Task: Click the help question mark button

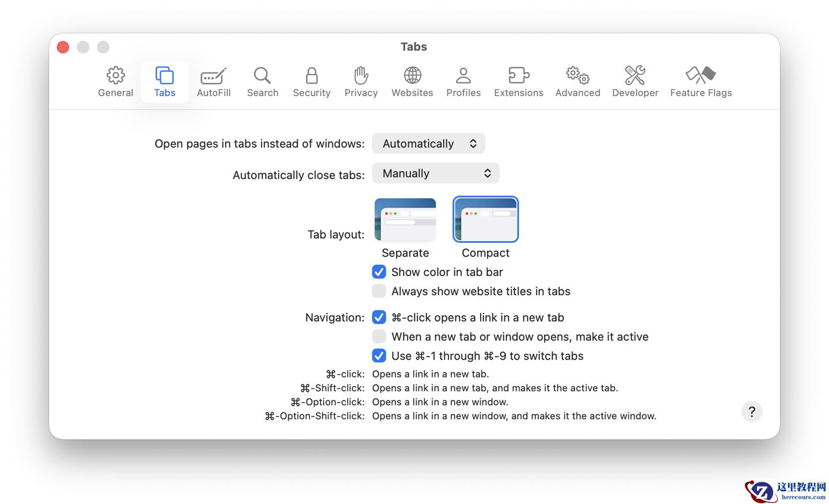Action: pyautogui.click(x=752, y=411)
